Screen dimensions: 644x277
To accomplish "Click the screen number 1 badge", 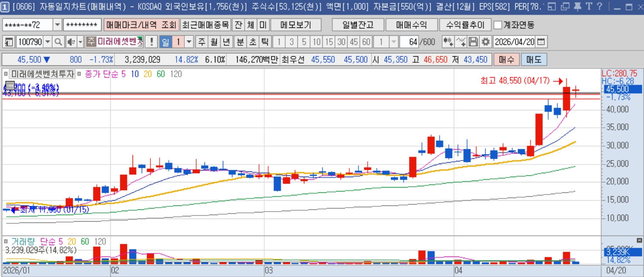I will pyautogui.click(x=5, y=6).
